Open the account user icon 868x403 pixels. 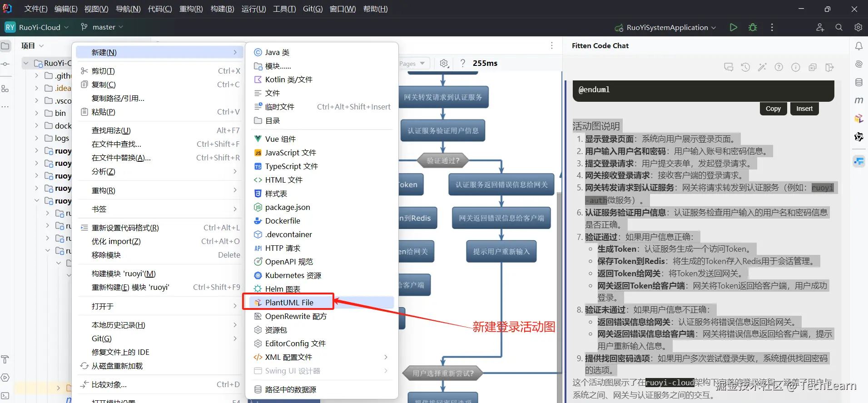(820, 27)
